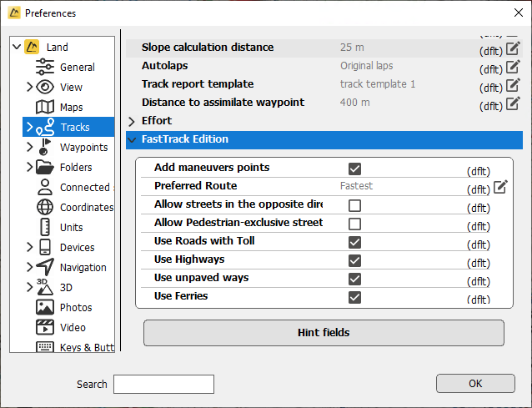Edit the Track report template setting
The width and height of the screenshot is (532, 408).
click(x=513, y=85)
